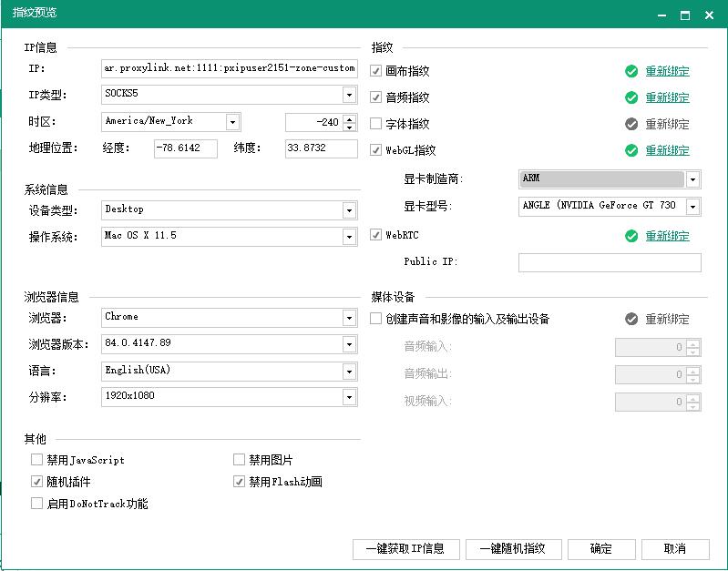Open the 语言 English(USA) dropdown
728x571 pixels.
coord(349,372)
